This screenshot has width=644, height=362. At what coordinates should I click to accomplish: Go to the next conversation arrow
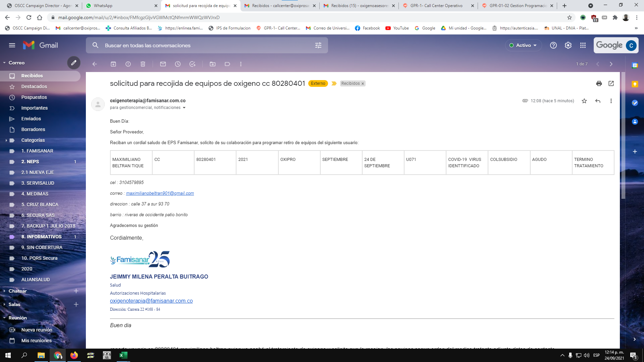click(x=611, y=64)
